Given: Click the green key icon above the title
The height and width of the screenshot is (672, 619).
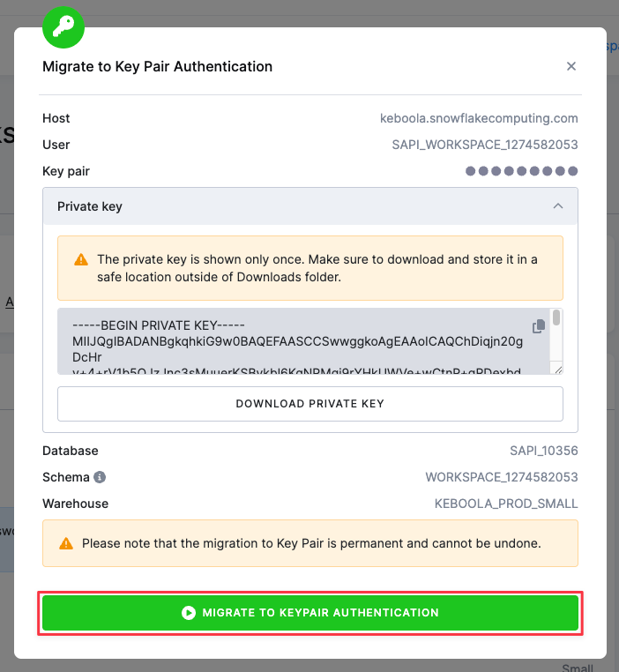Looking at the screenshot, I should coord(63,27).
